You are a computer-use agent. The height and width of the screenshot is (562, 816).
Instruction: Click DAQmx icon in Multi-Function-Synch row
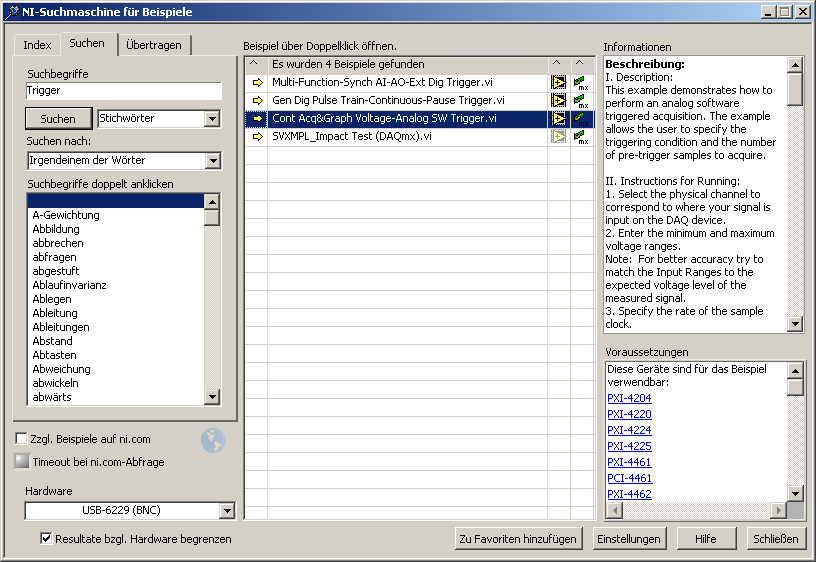(581, 83)
